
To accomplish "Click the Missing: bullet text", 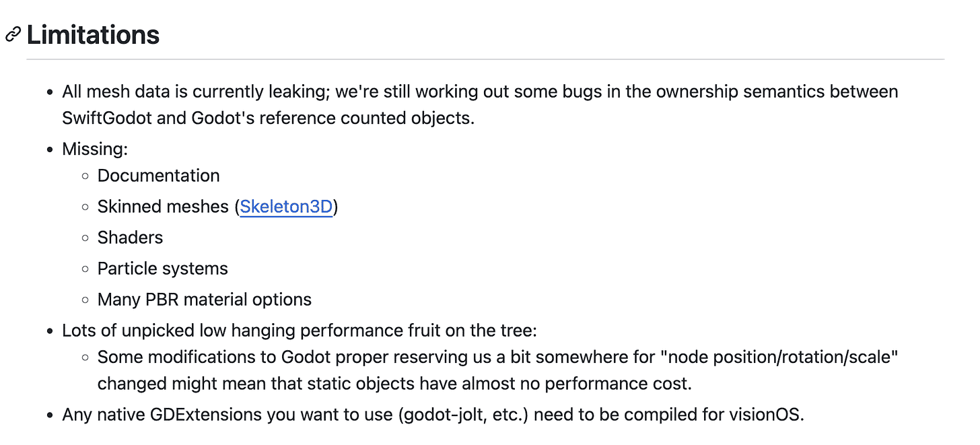I will (x=95, y=149).
